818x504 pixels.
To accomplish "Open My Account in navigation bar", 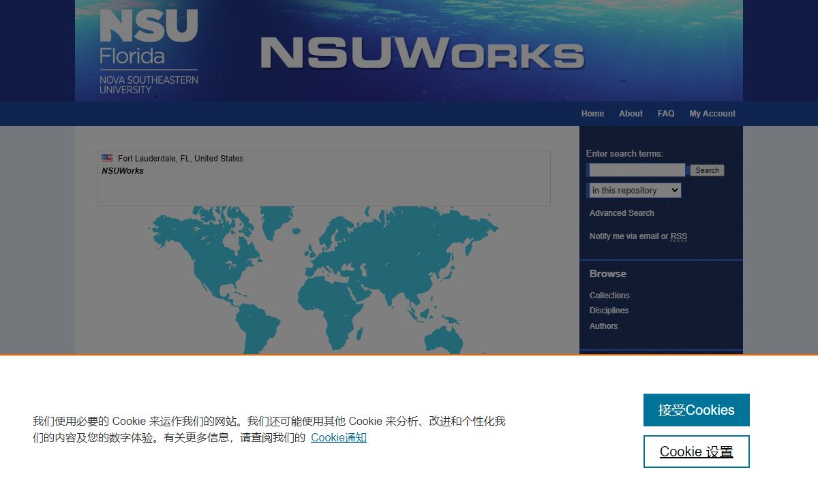I will point(712,114).
